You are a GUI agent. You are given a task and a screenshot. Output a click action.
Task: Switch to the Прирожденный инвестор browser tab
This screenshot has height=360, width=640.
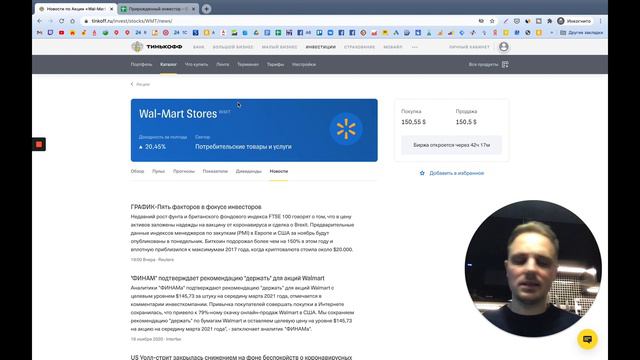[x=158, y=9]
